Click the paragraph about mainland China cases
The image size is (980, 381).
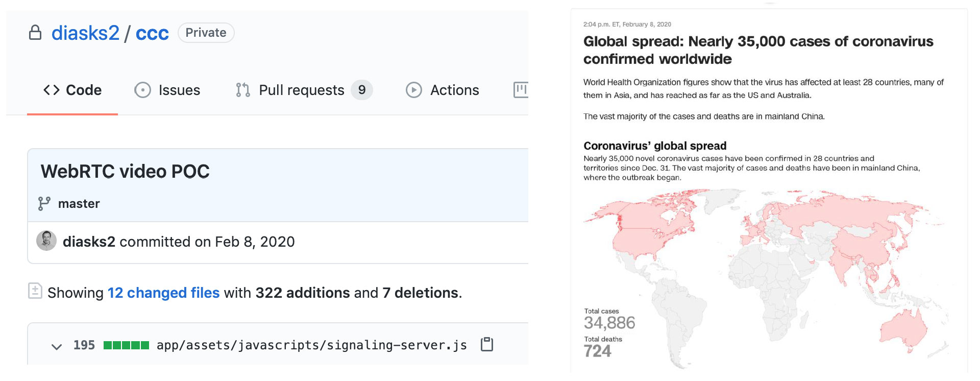(704, 116)
